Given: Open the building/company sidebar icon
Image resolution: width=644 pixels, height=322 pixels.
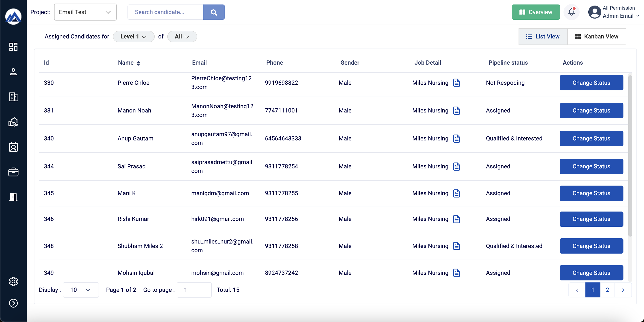Looking at the screenshot, I should (13, 97).
